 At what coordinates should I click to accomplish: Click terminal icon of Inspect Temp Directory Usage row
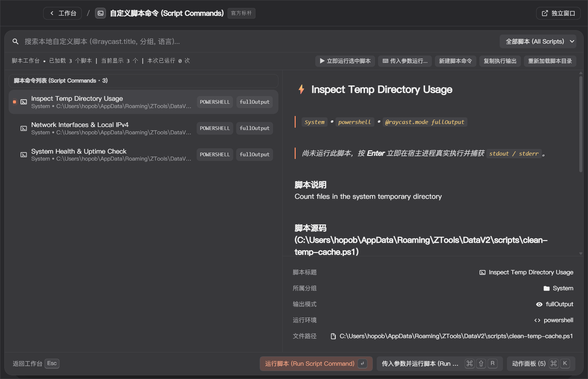[x=24, y=102]
